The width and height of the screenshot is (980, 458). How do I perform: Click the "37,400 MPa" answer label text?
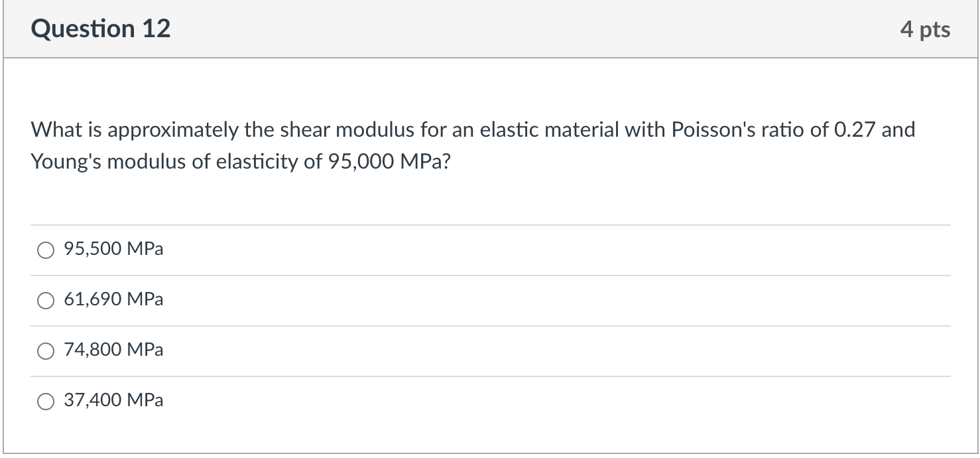coord(113,400)
